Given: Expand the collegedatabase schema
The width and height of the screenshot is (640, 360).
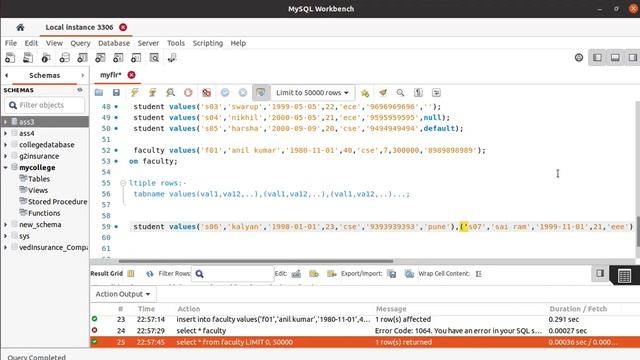Looking at the screenshot, I should tap(6, 144).
